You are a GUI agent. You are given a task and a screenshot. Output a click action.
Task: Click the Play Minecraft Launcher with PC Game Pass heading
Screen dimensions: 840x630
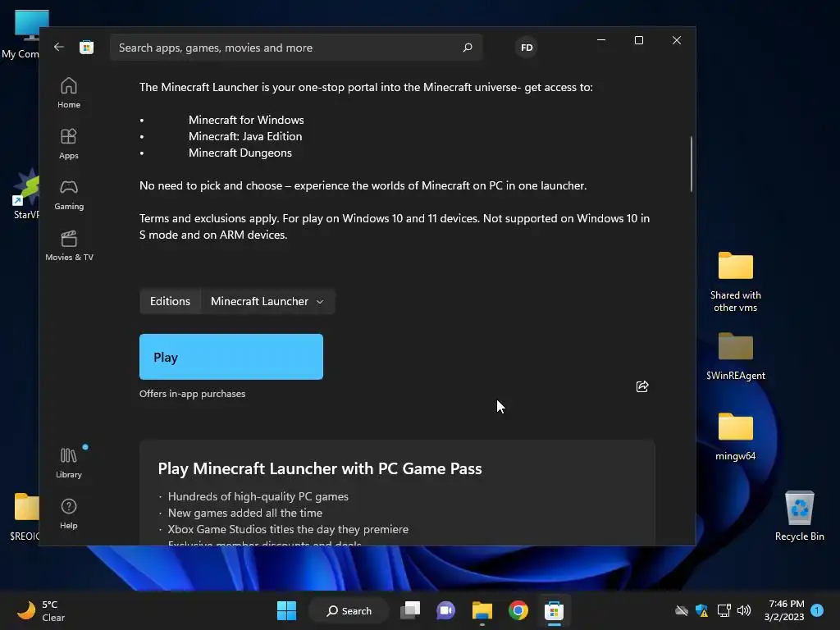pos(320,468)
